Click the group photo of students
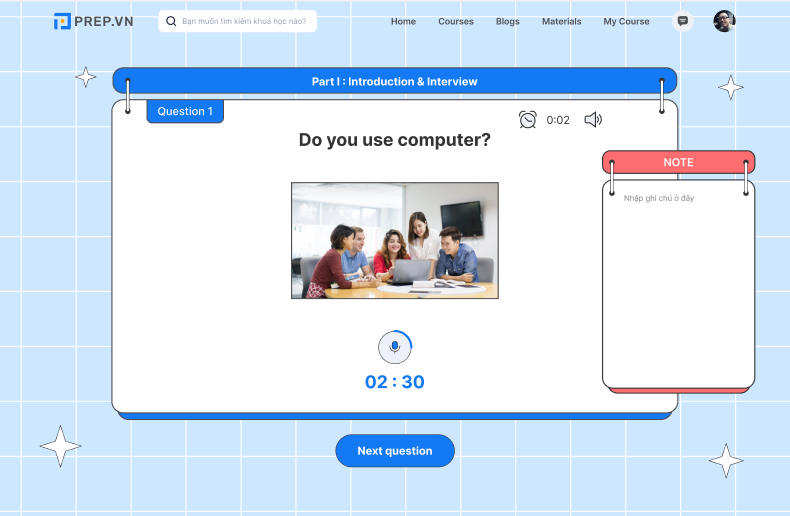Screen dimensions: 790x516 394,240
